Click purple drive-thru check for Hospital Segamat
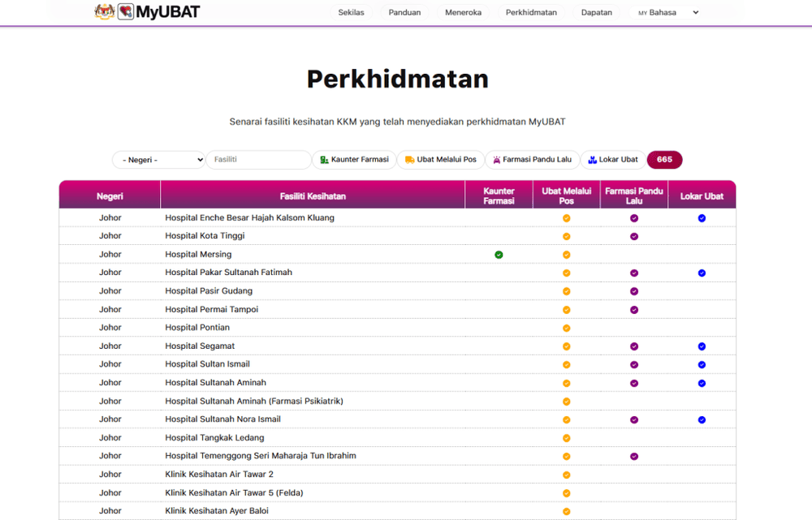Screen dimensions: 812x520 (x=634, y=346)
